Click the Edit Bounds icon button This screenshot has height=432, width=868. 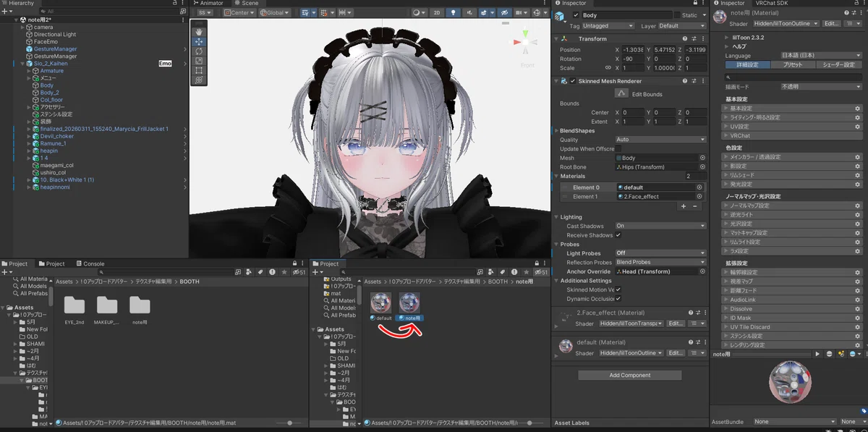622,94
